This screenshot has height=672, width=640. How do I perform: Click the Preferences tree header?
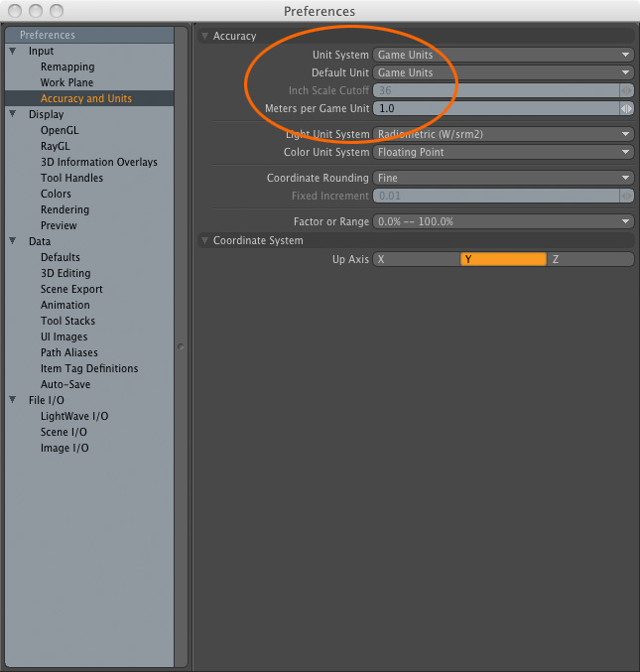(89, 35)
